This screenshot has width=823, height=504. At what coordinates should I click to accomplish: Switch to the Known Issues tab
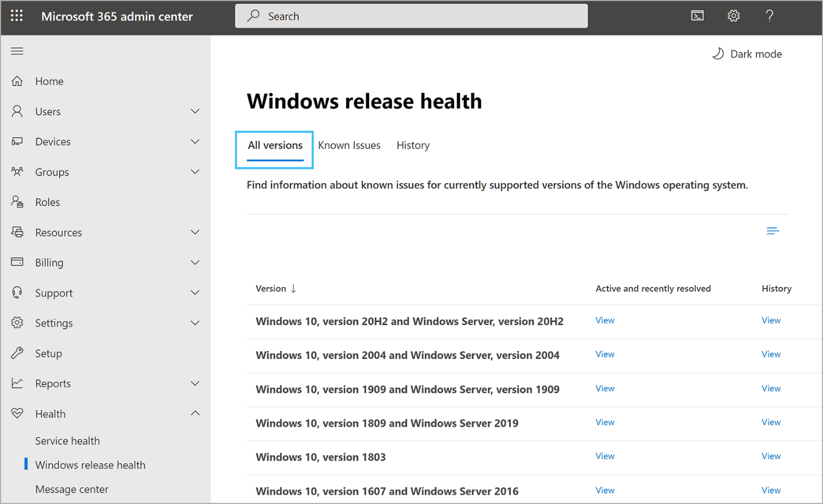coord(349,145)
